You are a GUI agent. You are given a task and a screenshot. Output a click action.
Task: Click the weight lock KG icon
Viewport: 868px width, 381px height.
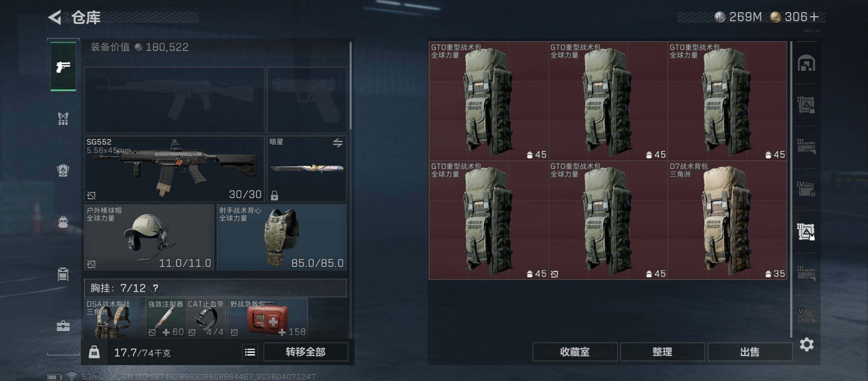pyautogui.click(x=94, y=352)
